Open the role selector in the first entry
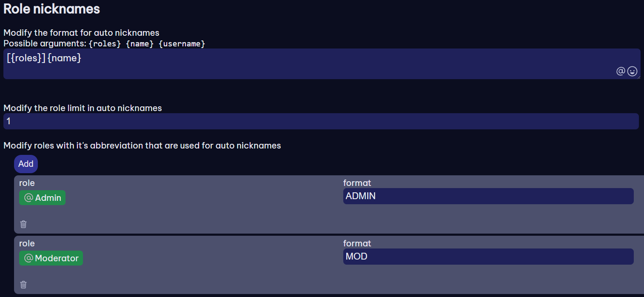Image resolution: width=644 pixels, height=297 pixels. (x=42, y=197)
